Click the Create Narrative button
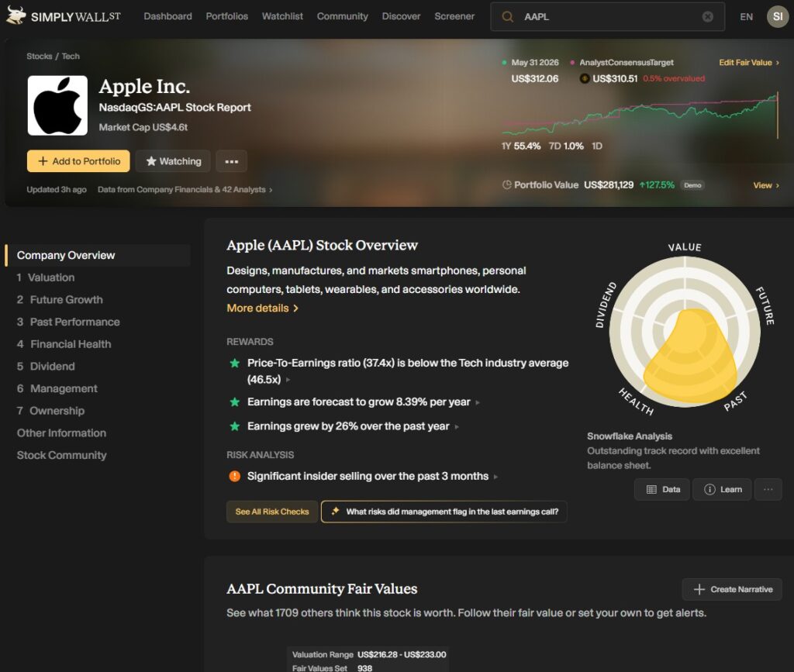 (x=732, y=590)
